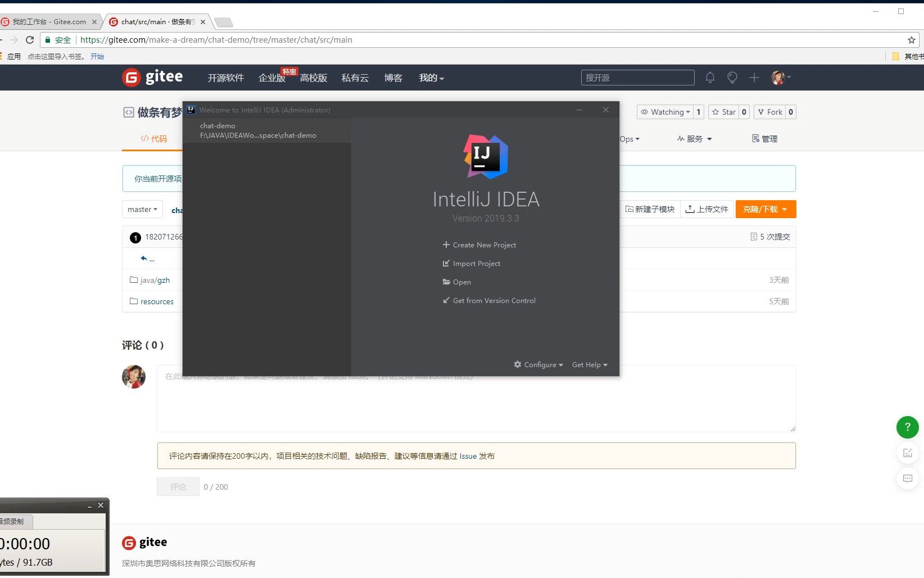This screenshot has width=924, height=578.
Task: Open the 我的 dropdown in navbar
Action: pos(432,78)
